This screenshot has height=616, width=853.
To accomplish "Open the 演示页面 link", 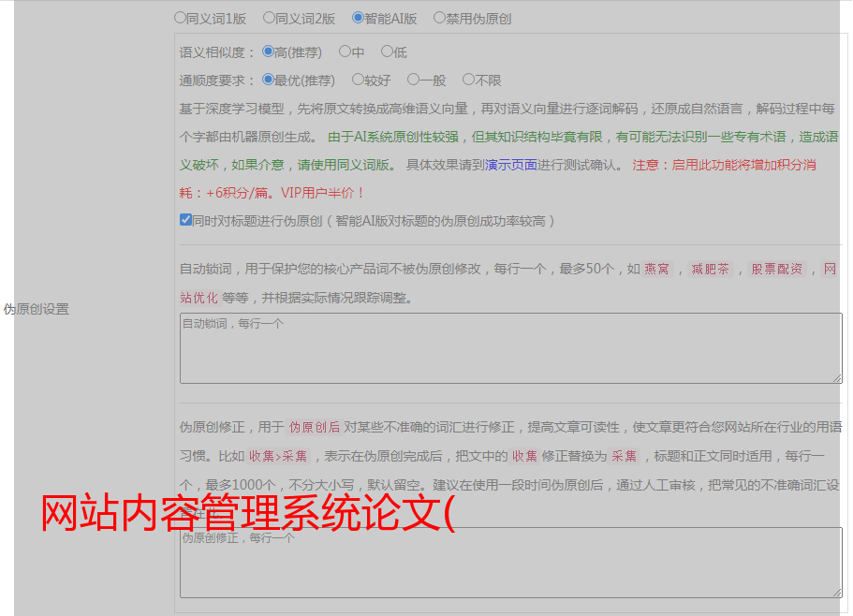I will pos(511,165).
